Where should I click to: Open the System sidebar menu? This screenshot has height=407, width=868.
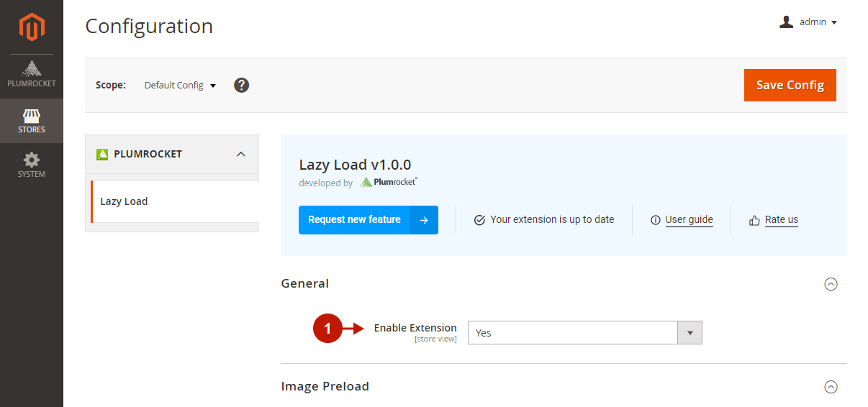click(32, 165)
